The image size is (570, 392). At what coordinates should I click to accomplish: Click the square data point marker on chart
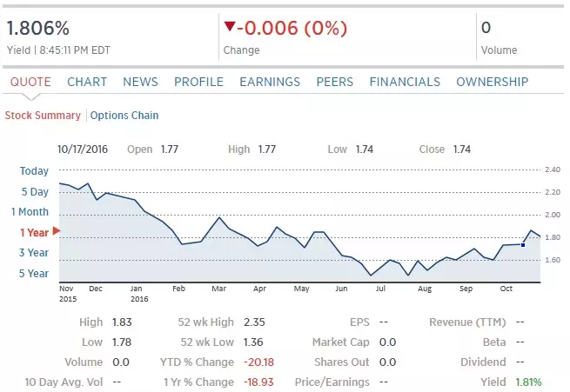[523, 245]
